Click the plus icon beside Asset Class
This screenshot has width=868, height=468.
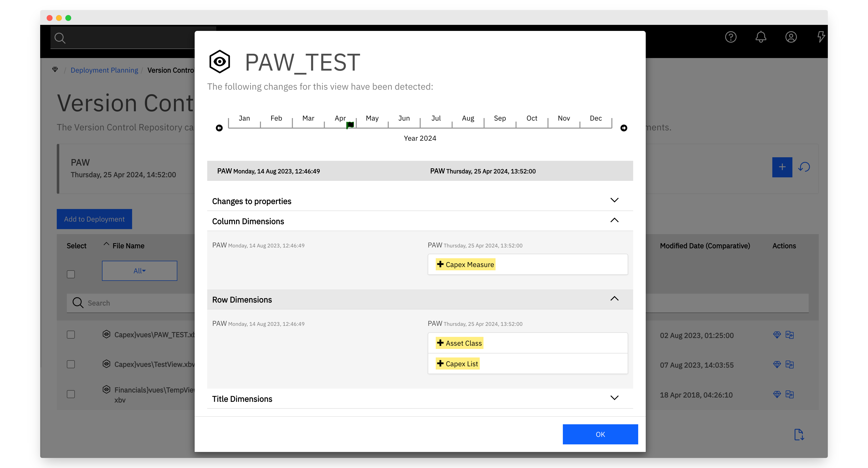(x=440, y=343)
